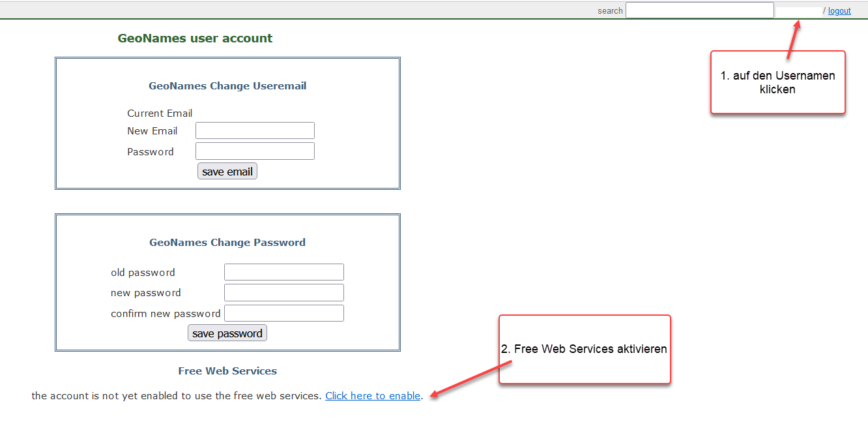The width and height of the screenshot is (868, 441).
Task: Click the 'old password' label
Action: (143, 273)
